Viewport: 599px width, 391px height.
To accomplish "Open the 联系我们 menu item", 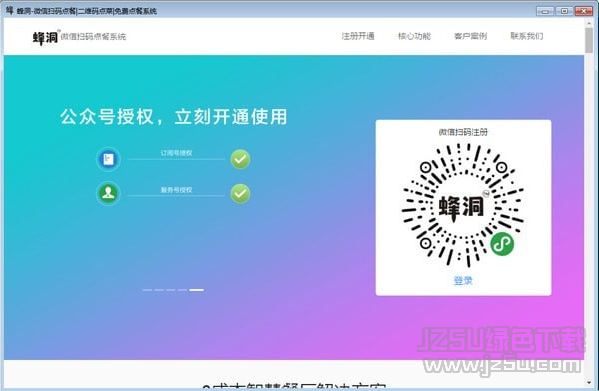I will click(x=527, y=36).
